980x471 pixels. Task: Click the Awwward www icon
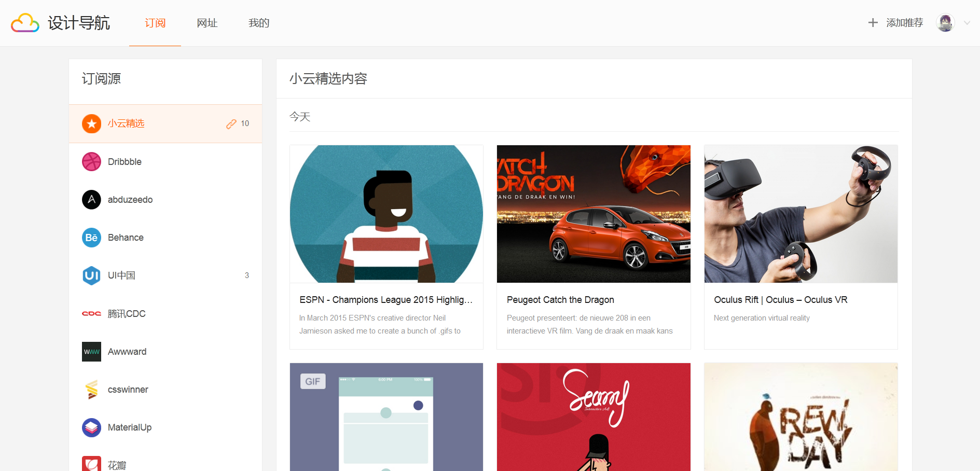92,352
